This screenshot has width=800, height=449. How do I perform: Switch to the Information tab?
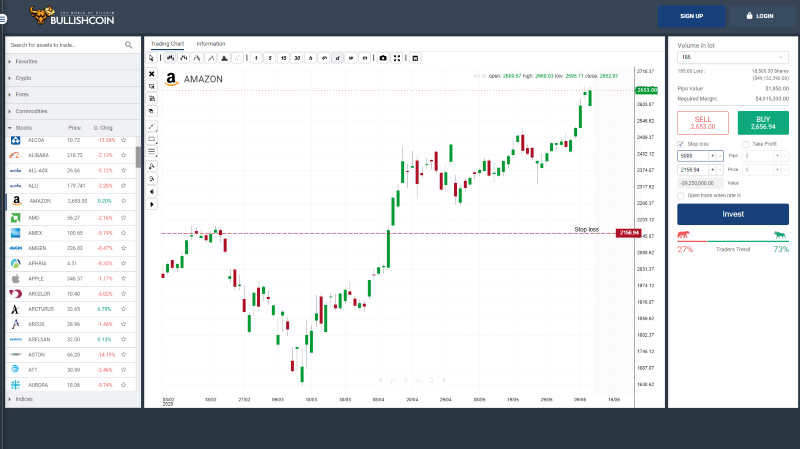pos(211,44)
